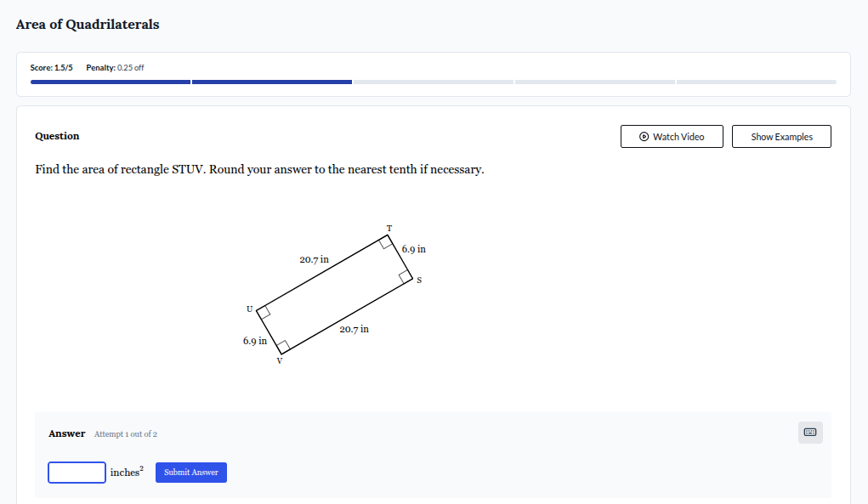Click the first completed progress bar segment
The height and width of the screenshot is (504, 868).
click(111, 82)
